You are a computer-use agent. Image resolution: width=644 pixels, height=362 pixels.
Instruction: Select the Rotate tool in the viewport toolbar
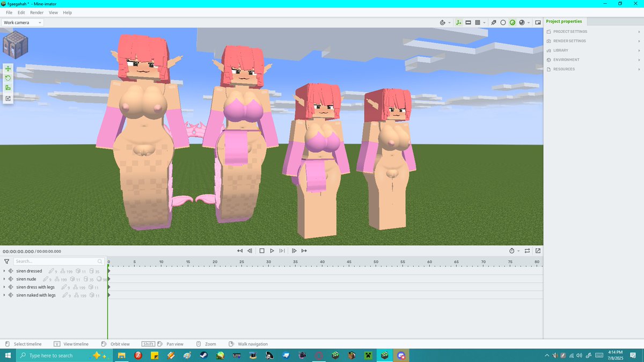8,78
